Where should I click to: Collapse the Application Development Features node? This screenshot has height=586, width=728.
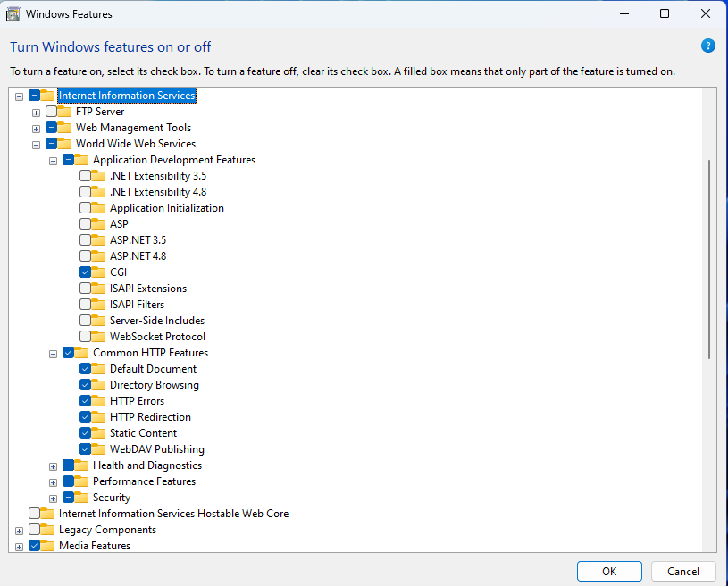53,161
